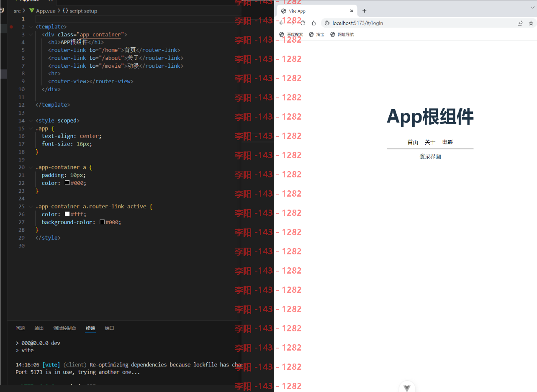Screen dimensions: 537x392
Task: Click the text-align: center declaration
Action: [72, 136]
